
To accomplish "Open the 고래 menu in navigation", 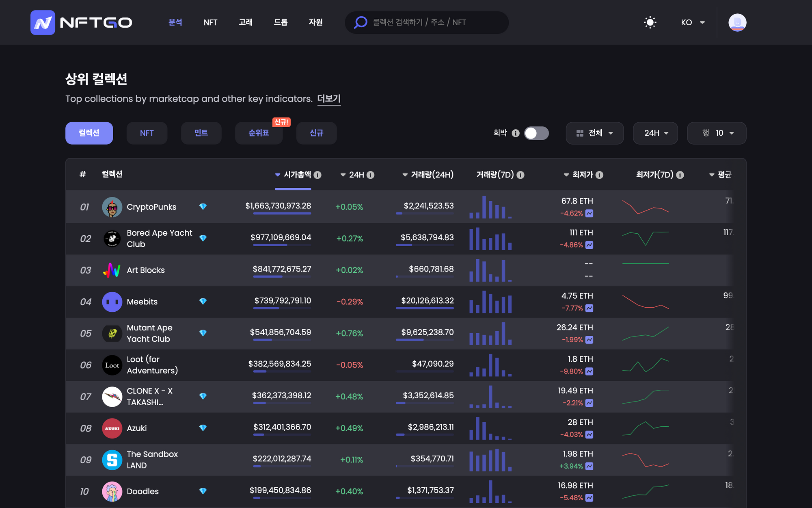I will (245, 22).
